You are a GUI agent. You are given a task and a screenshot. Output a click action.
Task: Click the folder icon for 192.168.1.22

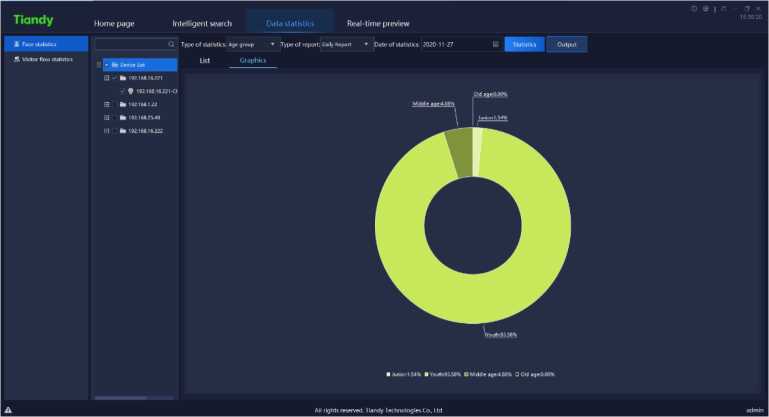point(123,104)
